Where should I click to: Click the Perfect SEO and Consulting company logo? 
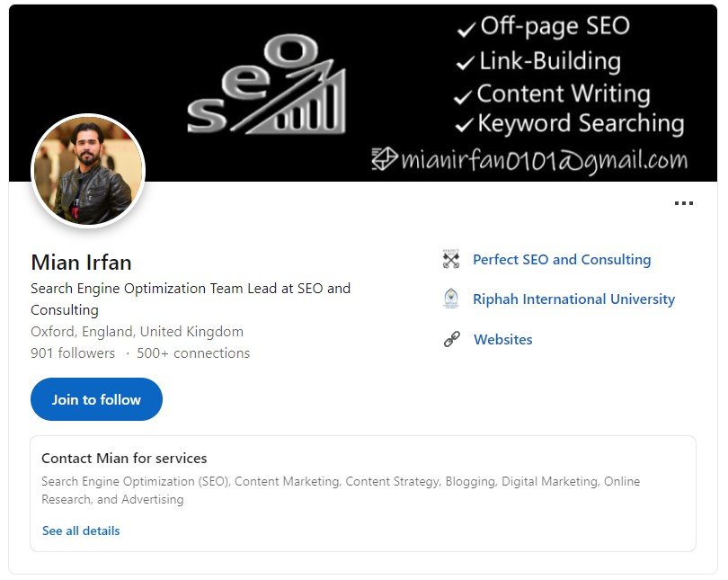coord(451,259)
